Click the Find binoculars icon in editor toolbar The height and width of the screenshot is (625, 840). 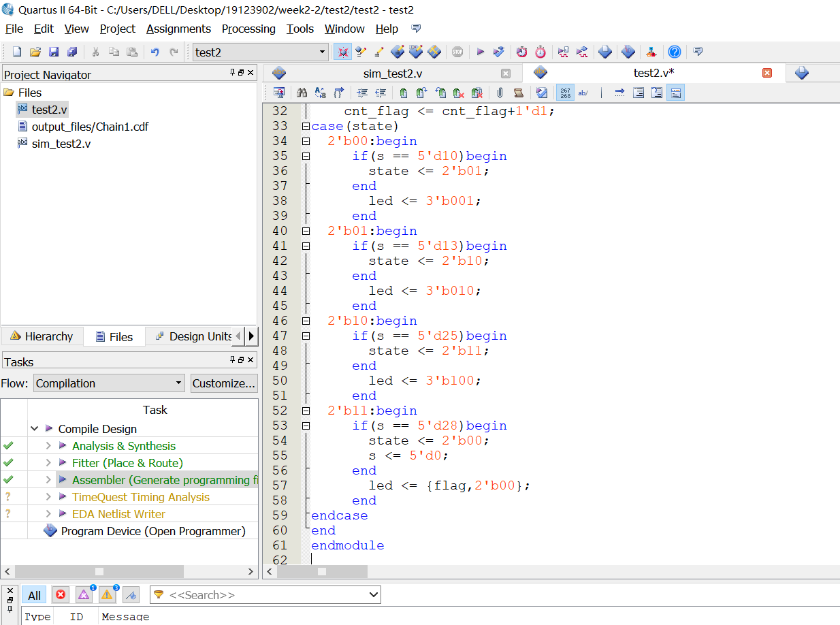pyautogui.click(x=302, y=93)
